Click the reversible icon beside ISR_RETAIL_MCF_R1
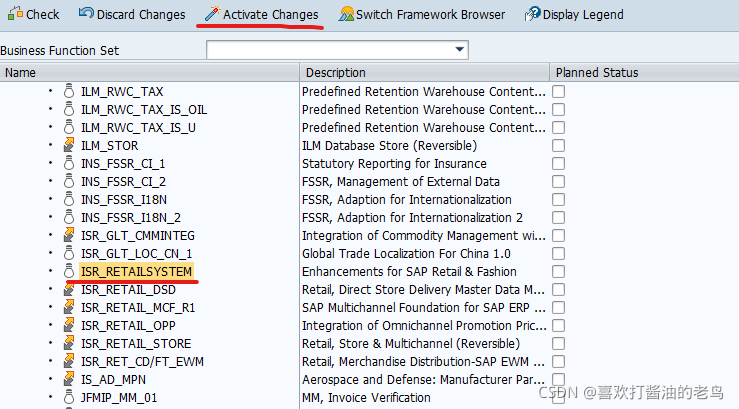739x409 pixels. pyautogui.click(x=69, y=307)
